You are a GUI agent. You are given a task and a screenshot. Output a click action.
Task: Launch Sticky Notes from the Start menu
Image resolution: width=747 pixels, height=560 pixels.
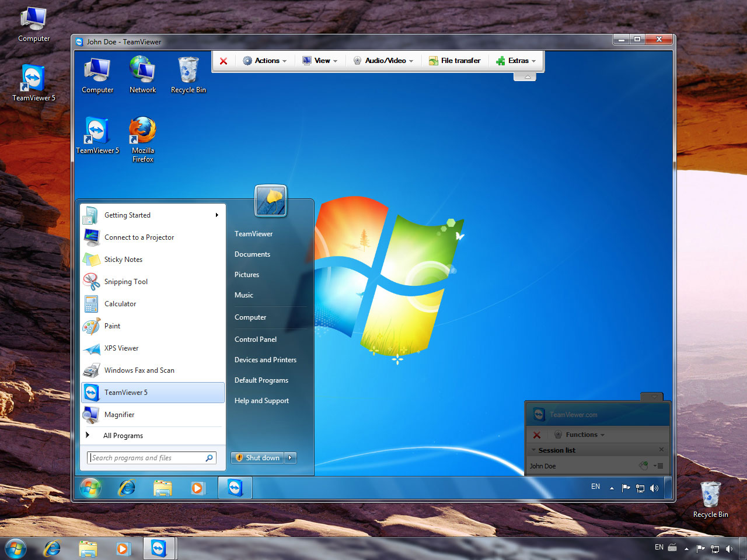123,260
